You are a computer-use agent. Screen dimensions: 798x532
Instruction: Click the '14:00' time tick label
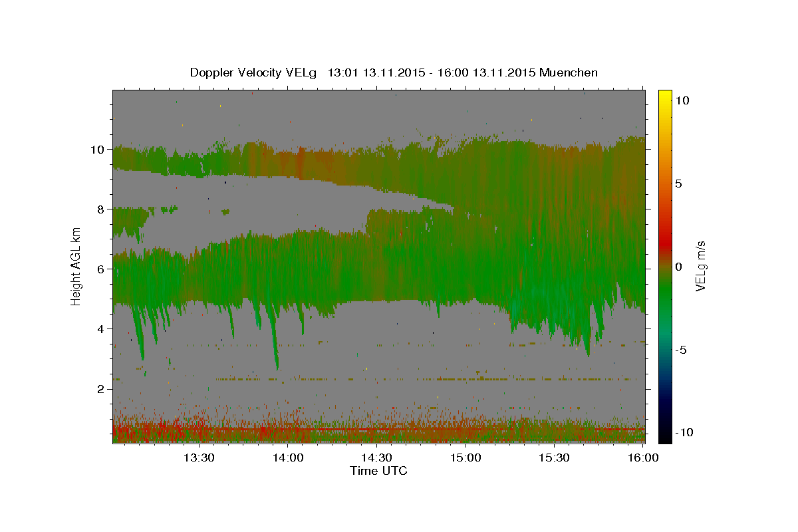click(x=288, y=458)
